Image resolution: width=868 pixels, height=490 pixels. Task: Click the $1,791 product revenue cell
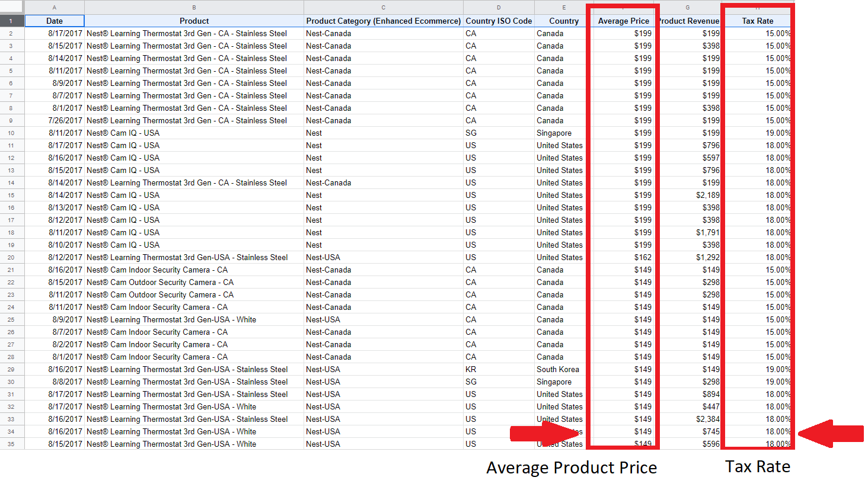pyautogui.click(x=688, y=232)
